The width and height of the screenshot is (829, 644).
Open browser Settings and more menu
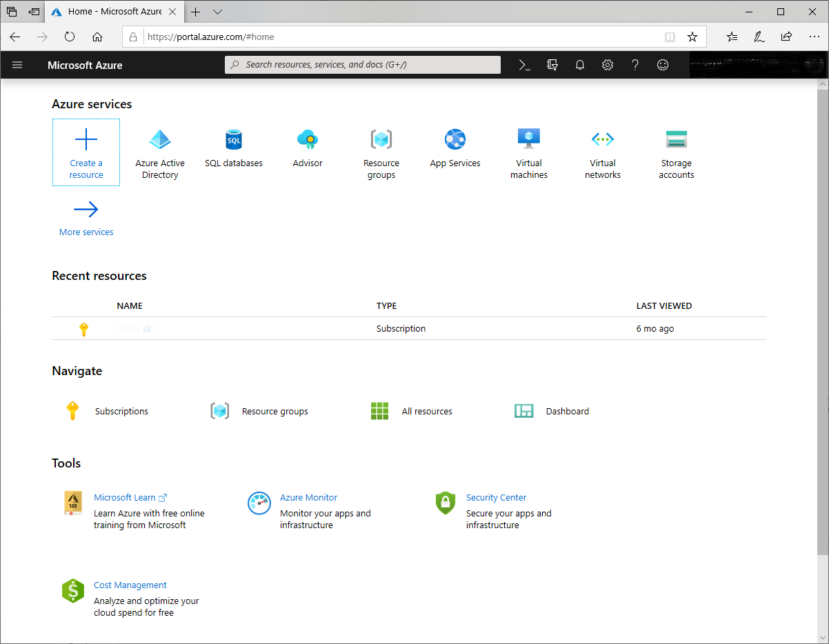814,37
